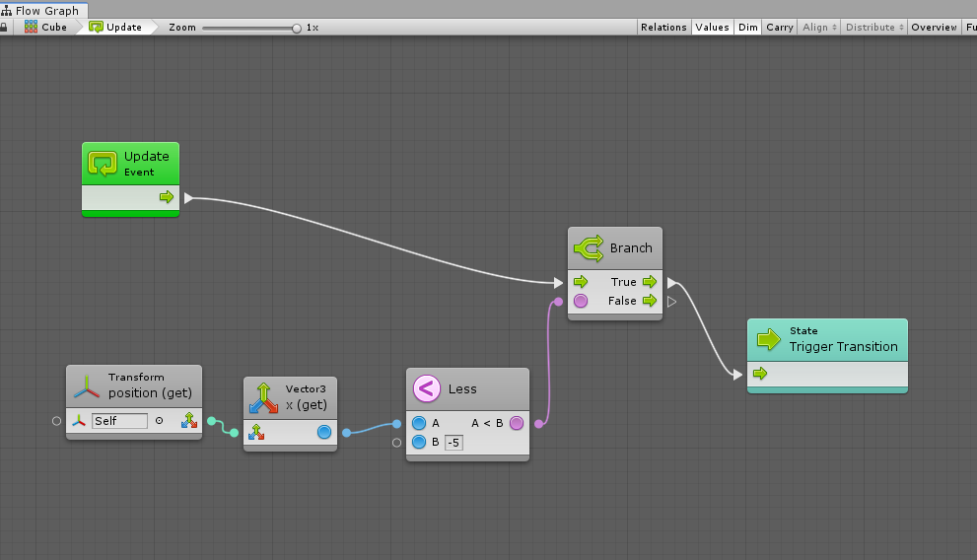This screenshot has height=560, width=977.
Task: Open the Distribute dropdown
Action: pyautogui.click(x=873, y=28)
